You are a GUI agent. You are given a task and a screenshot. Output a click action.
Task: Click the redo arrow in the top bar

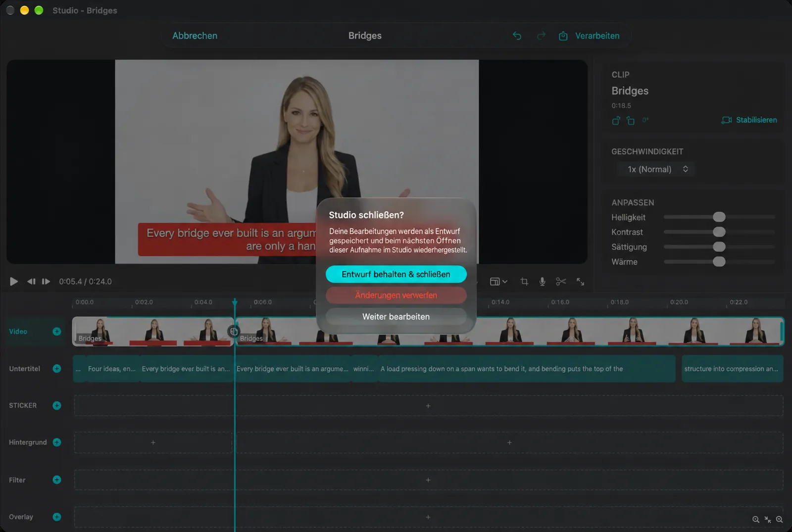pos(541,36)
